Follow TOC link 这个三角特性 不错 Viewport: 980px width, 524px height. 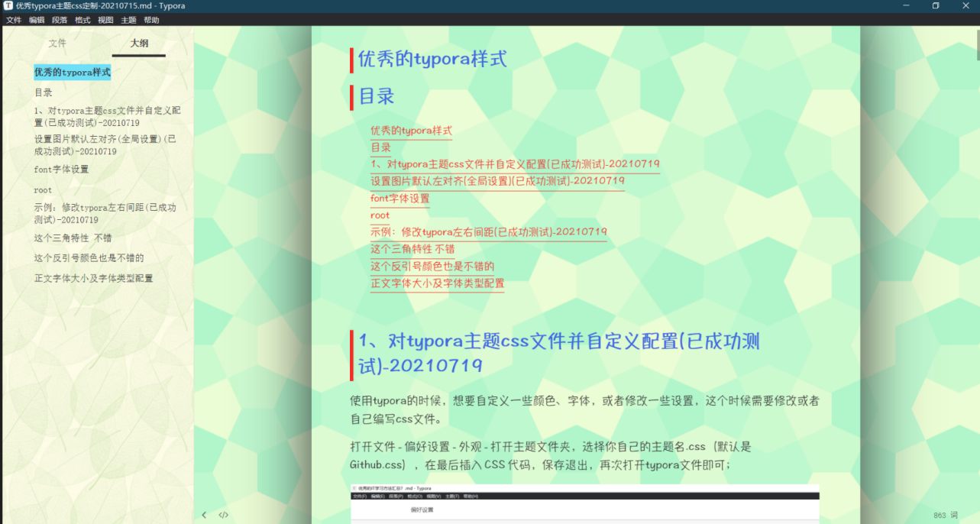pyautogui.click(x=412, y=249)
